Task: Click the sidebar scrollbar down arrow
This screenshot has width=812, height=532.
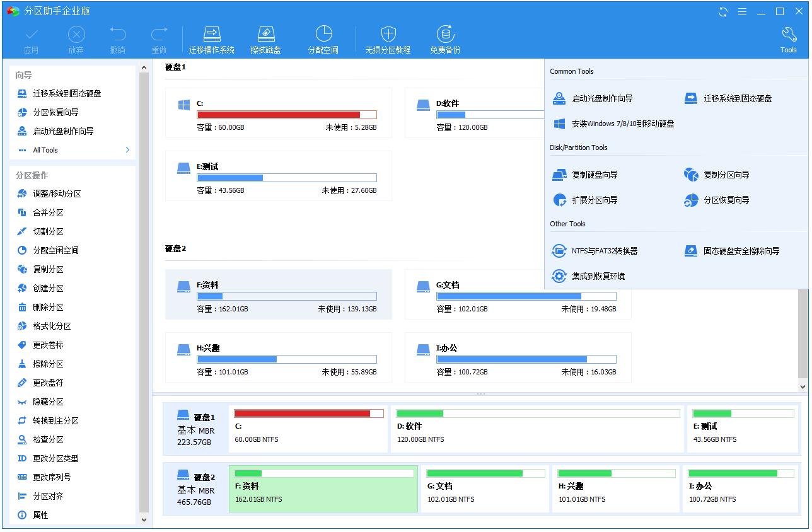Action: click(x=144, y=520)
